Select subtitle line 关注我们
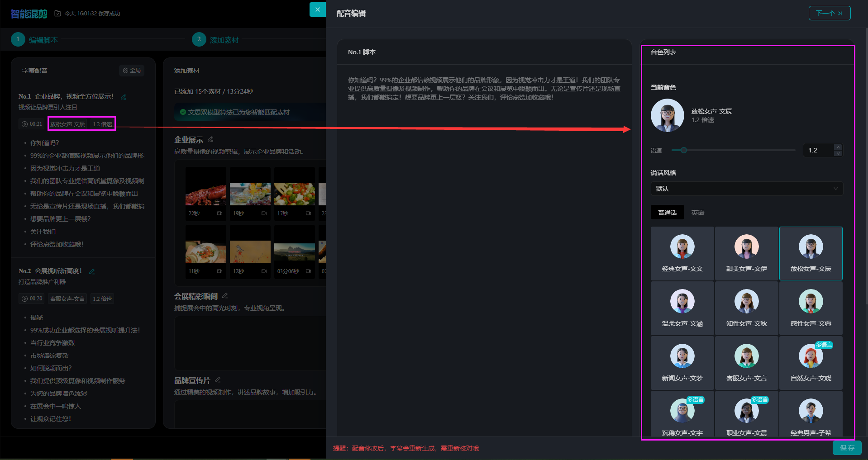Image resolution: width=868 pixels, height=460 pixels. (x=43, y=232)
